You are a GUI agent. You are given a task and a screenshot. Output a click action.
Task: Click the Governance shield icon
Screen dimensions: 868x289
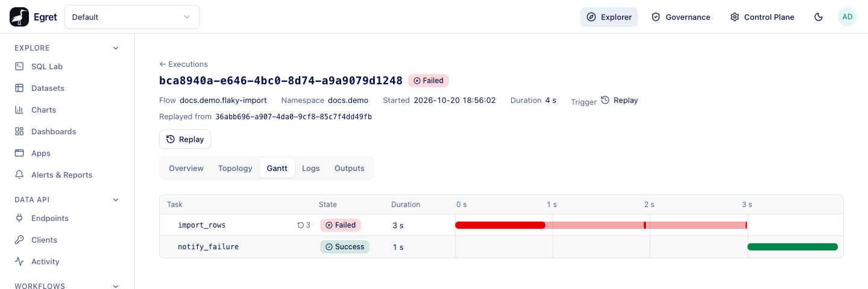tap(656, 17)
